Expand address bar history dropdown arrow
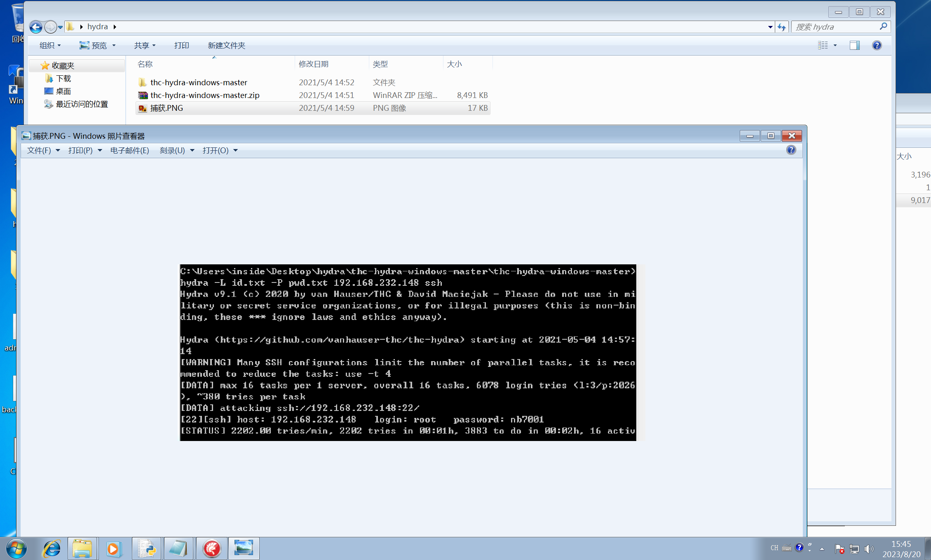Viewport: 931px width, 560px height. tap(770, 27)
